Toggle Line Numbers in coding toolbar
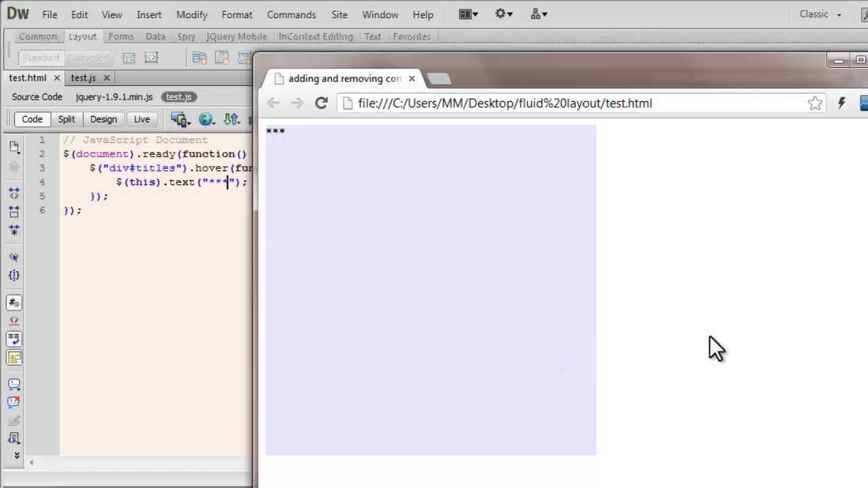Screen dimensions: 868x488 coord(14,302)
